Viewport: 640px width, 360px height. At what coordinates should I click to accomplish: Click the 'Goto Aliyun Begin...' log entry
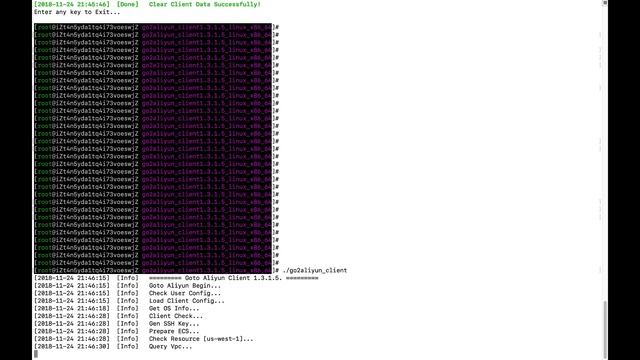pos(184,286)
